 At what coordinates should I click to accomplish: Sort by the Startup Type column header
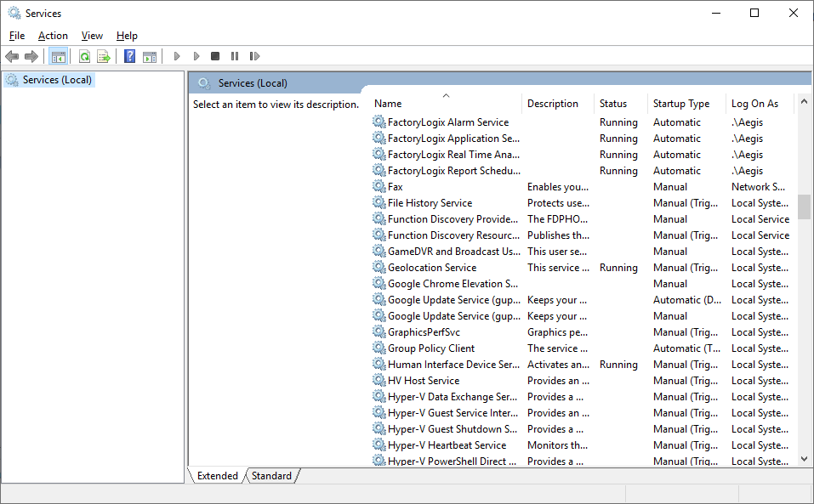(681, 104)
